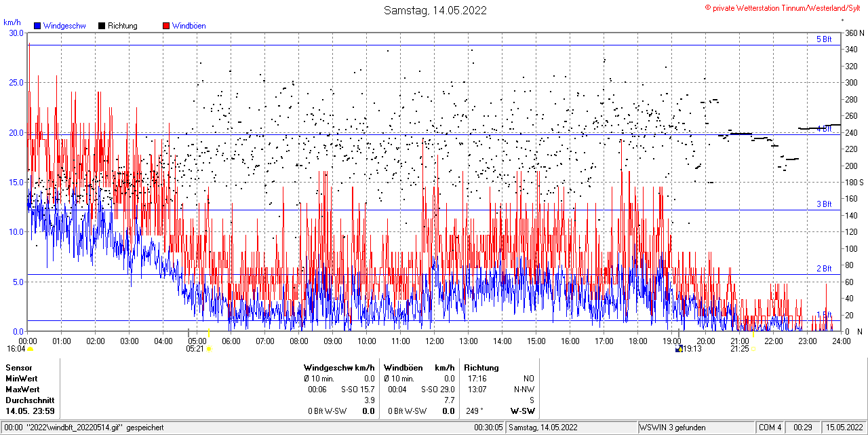This screenshot has height=435, width=868.
Task: Click the 14.05. 23:59 timestamp label
Action: pos(31,411)
